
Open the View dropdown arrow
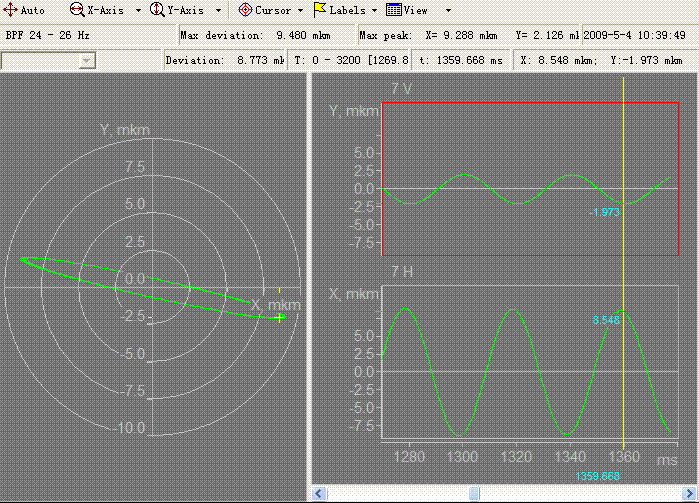pos(448,10)
